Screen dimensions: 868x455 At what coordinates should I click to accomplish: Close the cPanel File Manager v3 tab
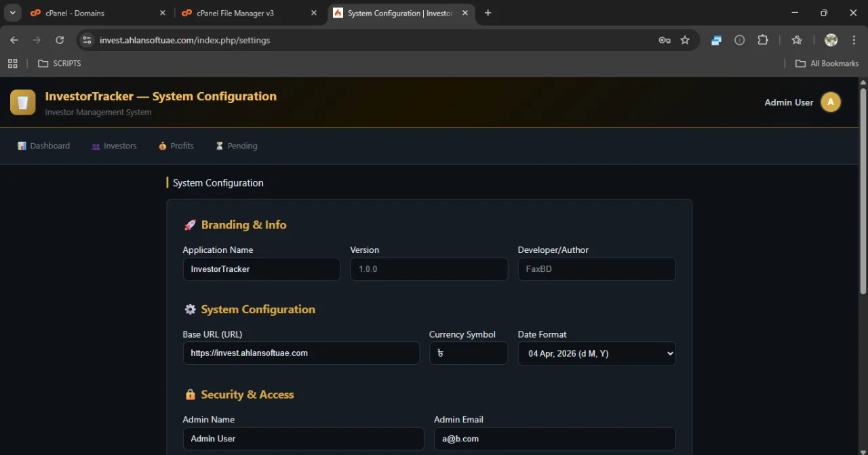tap(313, 13)
